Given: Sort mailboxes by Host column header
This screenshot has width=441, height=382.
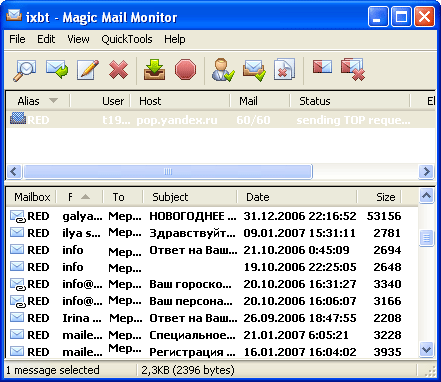Looking at the screenshot, I should tap(180, 101).
